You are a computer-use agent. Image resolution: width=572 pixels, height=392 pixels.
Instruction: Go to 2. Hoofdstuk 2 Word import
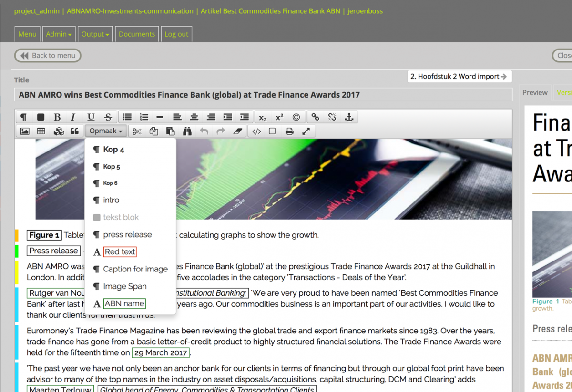coord(459,76)
